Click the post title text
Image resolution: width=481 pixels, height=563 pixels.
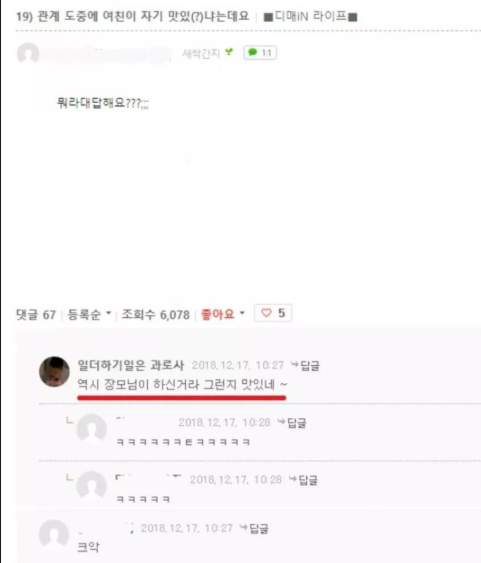(132, 16)
